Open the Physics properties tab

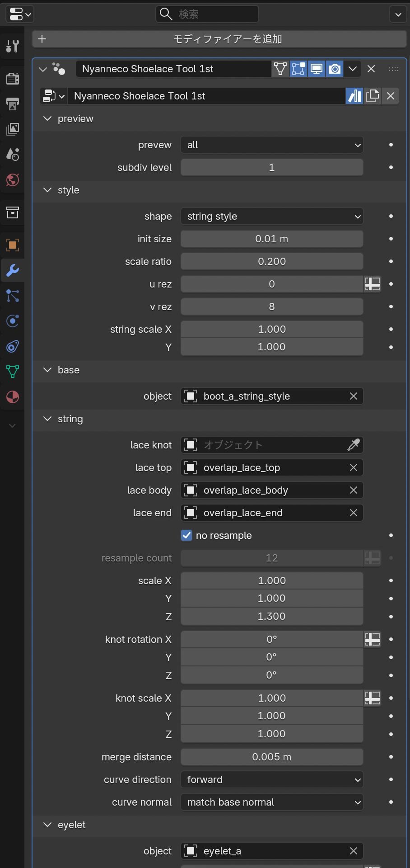pos(12,321)
